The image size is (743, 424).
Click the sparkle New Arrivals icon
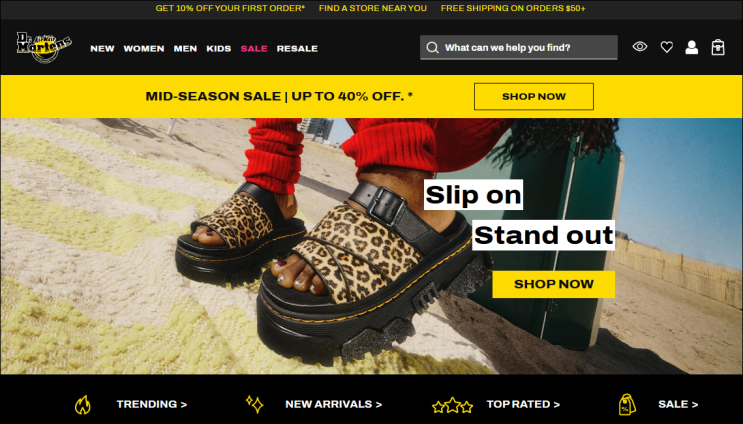pos(255,404)
